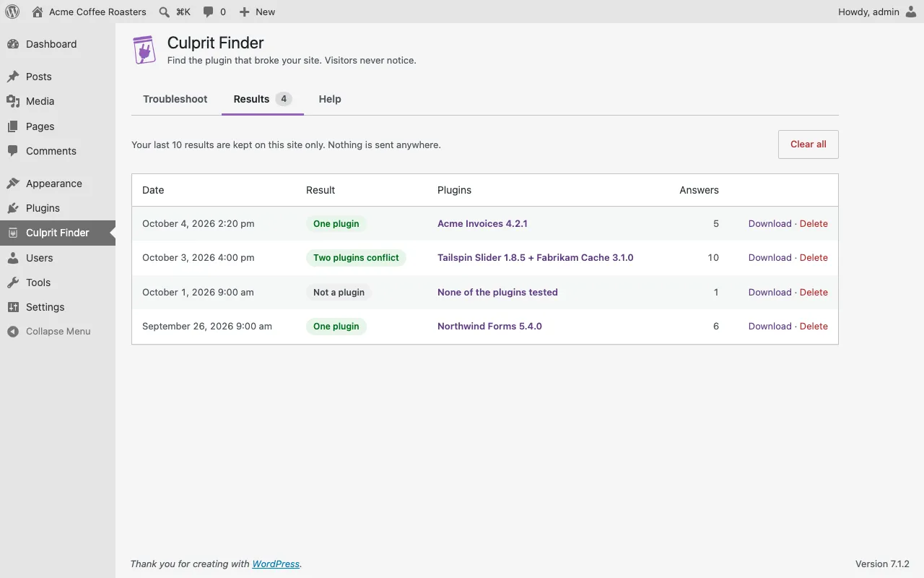Delete the Tailspin Slider conflict result
Image resolution: width=924 pixels, height=578 pixels.
(x=814, y=257)
